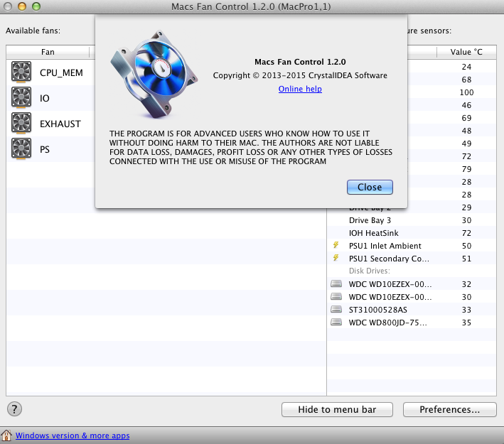Click lightning icon beside PSU1 Secondary sensor
Viewport: 504px width, 444px height.
pyautogui.click(x=336, y=258)
